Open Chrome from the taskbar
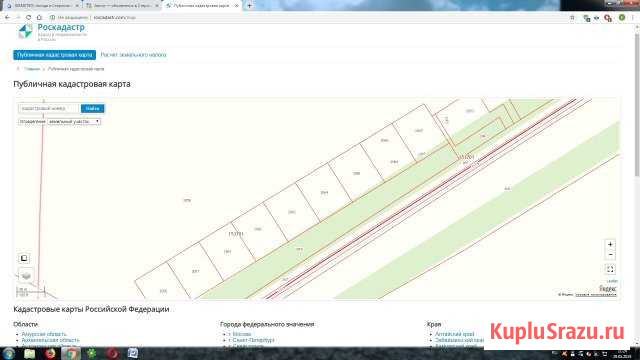The width and height of the screenshot is (640, 360). click(71, 353)
